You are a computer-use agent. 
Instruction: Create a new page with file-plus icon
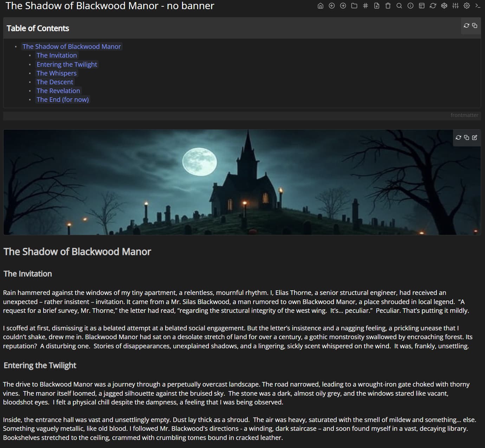click(377, 6)
